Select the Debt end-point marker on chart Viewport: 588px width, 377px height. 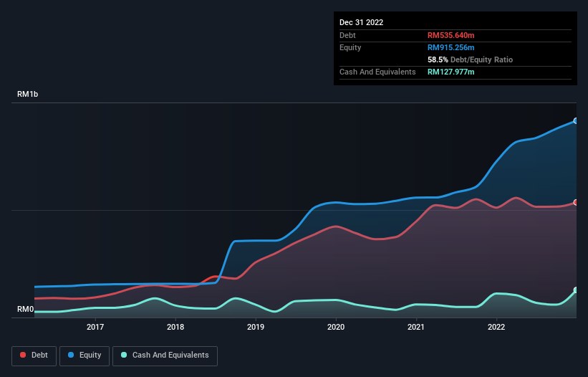tap(576, 203)
